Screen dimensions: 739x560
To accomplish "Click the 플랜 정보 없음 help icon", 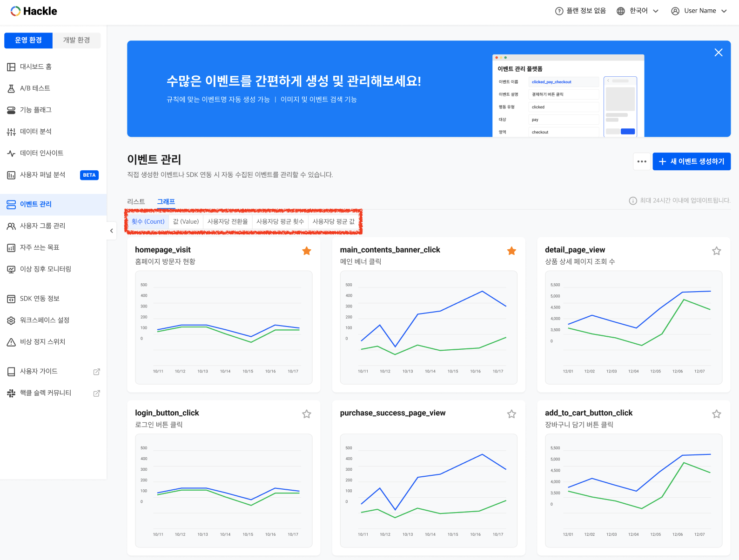I will [559, 11].
